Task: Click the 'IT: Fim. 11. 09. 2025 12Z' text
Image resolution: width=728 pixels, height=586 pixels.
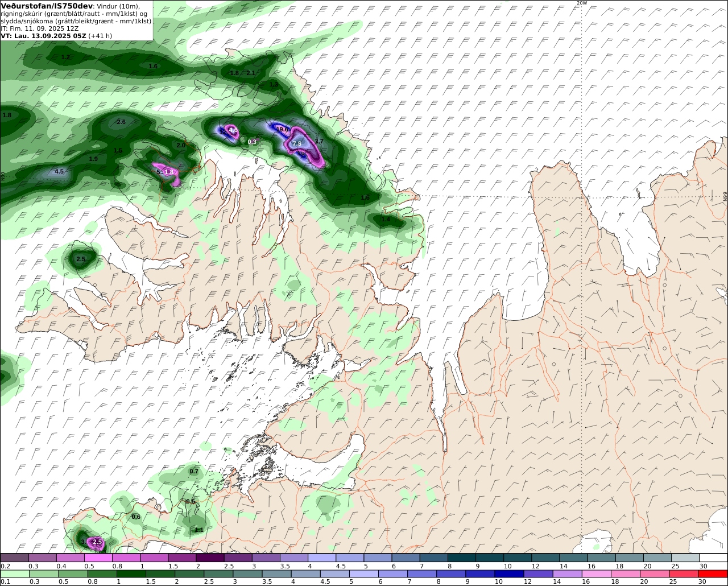Action: pyautogui.click(x=40, y=28)
